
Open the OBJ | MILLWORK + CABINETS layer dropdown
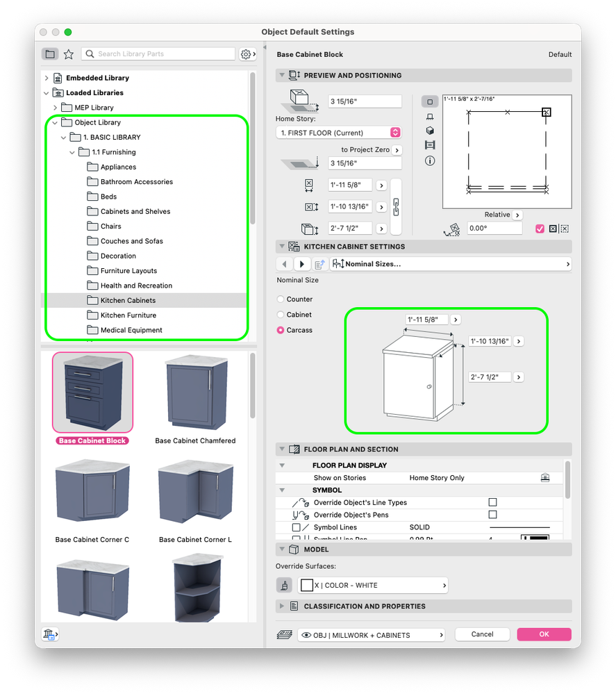coord(372,635)
